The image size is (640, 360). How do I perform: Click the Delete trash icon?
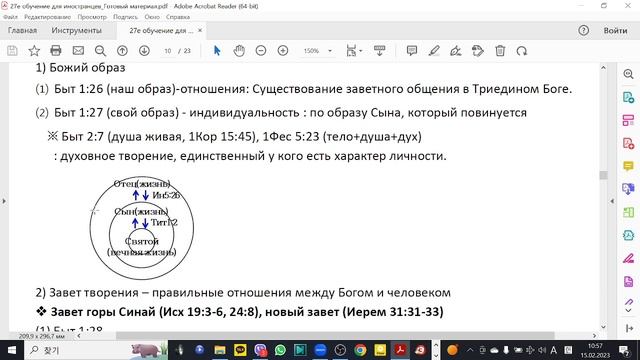[x=500, y=51]
